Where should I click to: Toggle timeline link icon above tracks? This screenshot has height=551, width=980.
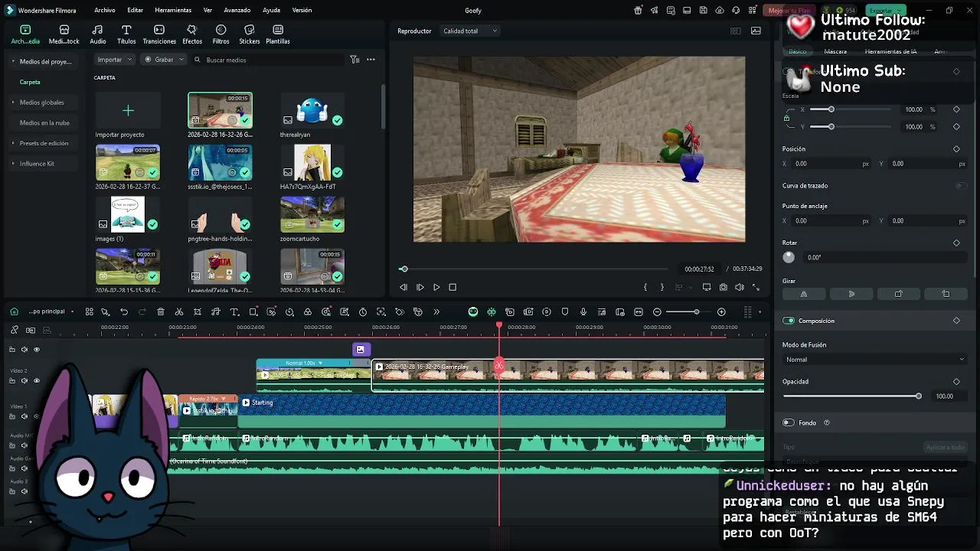[x=15, y=330]
